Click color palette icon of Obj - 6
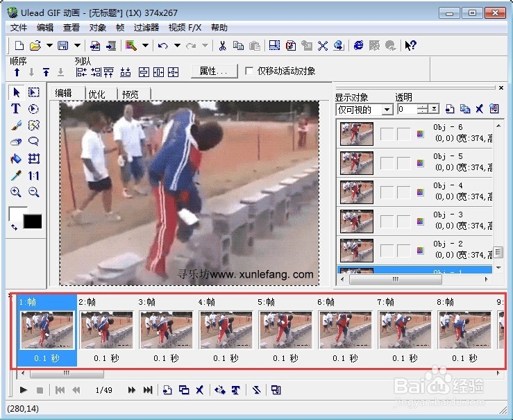 pyautogui.click(x=421, y=134)
